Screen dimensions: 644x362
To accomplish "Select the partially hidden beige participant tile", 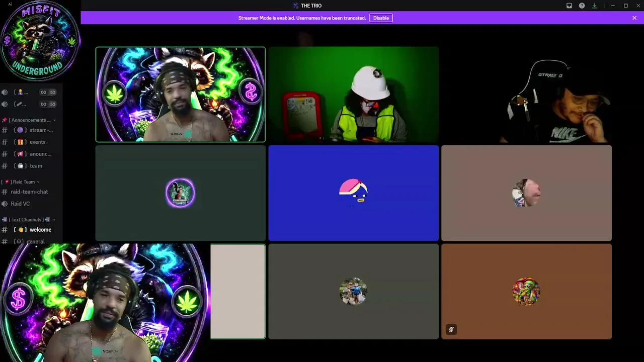I will [237, 292].
